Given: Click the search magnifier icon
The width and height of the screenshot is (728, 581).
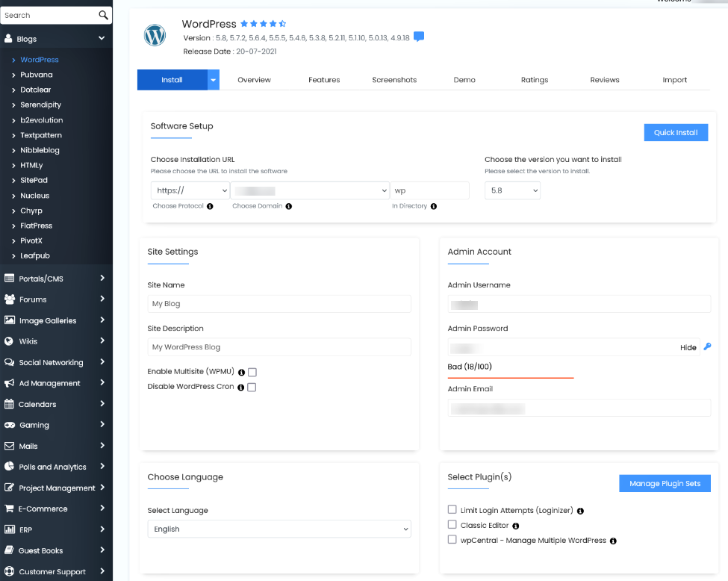Looking at the screenshot, I should point(103,16).
